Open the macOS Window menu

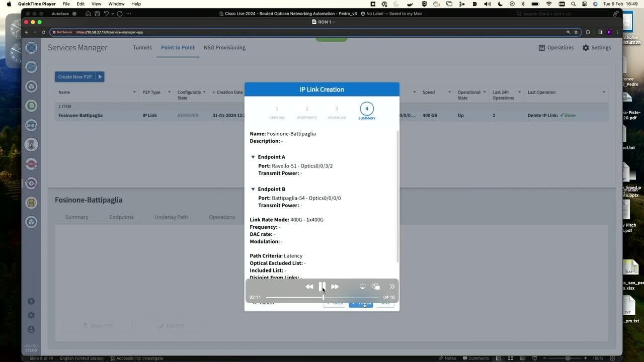click(x=116, y=4)
